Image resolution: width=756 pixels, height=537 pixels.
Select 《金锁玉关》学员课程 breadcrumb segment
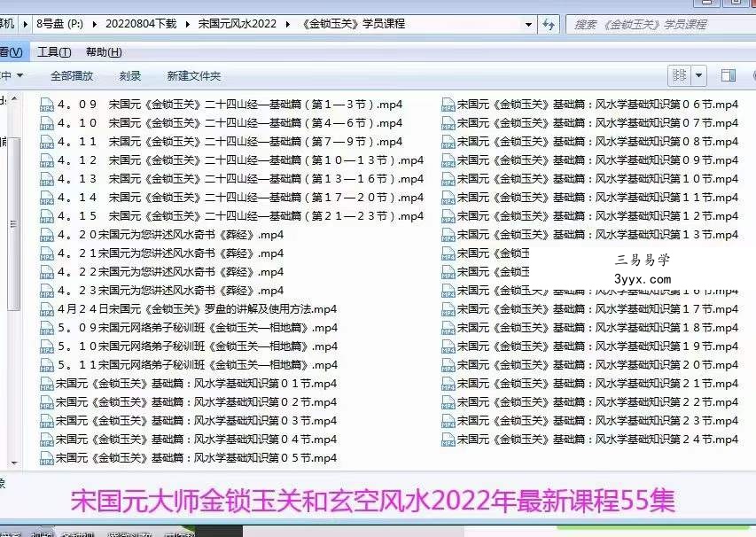pos(353,24)
